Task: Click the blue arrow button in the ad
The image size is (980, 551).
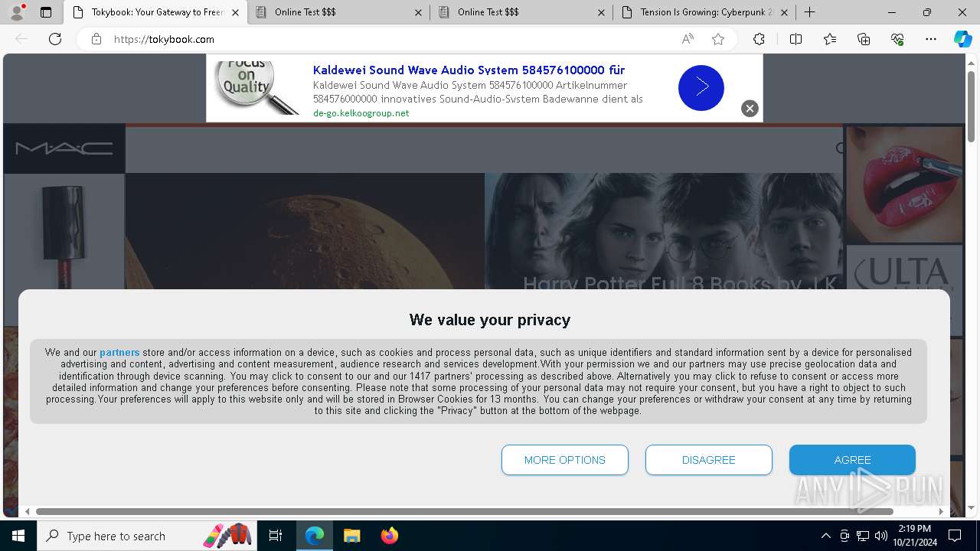Action: [x=701, y=88]
